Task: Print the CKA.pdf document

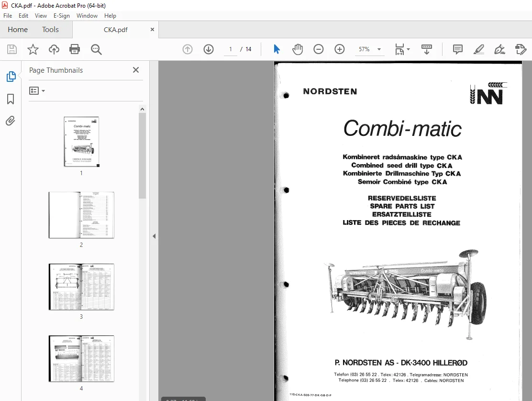Action: click(75, 50)
